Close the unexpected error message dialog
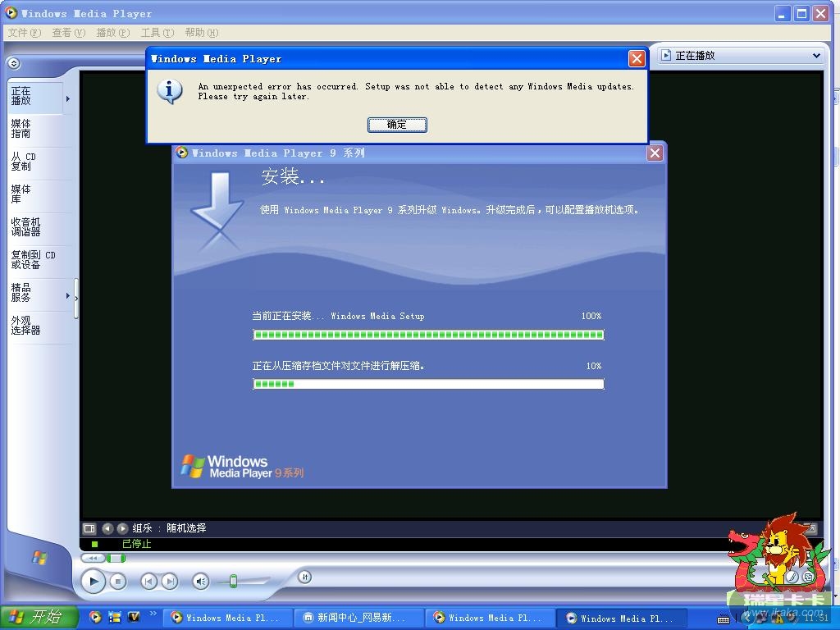Image resolution: width=840 pixels, height=630 pixels. [637, 58]
